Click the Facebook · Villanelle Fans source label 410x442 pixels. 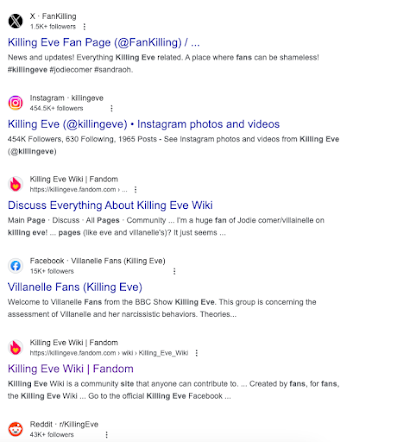(98, 261)
